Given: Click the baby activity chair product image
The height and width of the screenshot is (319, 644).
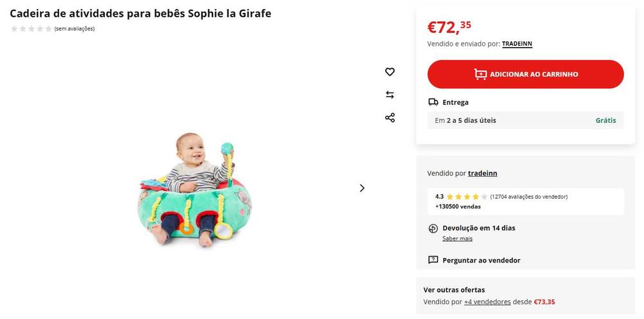Looking at the screenshot, I should click(x=194, y=189).
